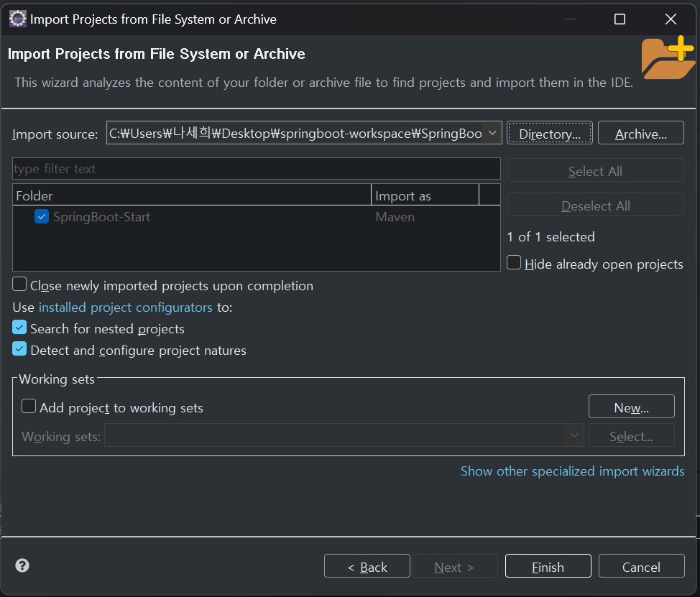700x597 pixels.
Task: Open the wizard help icon
Action: (x=22, y=565)
